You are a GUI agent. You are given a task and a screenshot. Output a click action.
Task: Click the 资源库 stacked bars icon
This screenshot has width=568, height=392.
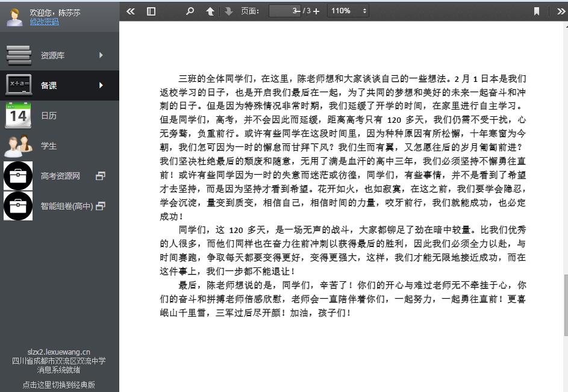pos(19,55)
